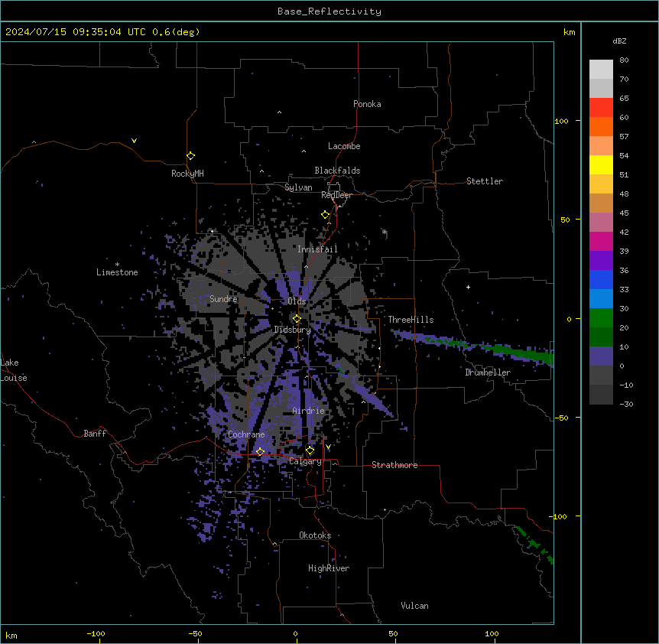
Task: Pick the bright green legend band below 30
Action: (x=601, y=318)
